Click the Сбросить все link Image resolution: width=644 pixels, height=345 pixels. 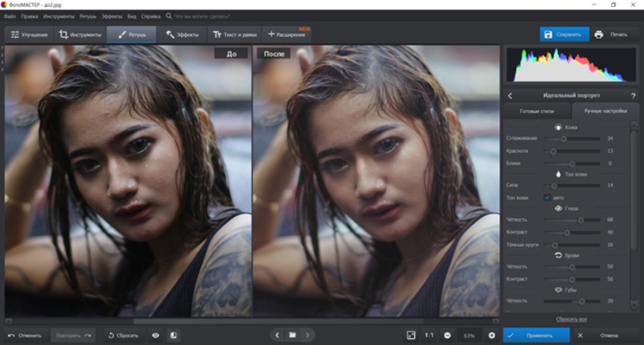click(x=571, y=318)
